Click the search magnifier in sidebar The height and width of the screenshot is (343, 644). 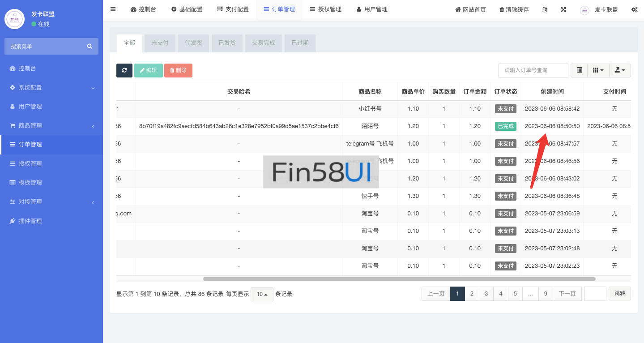coord(90,46)
